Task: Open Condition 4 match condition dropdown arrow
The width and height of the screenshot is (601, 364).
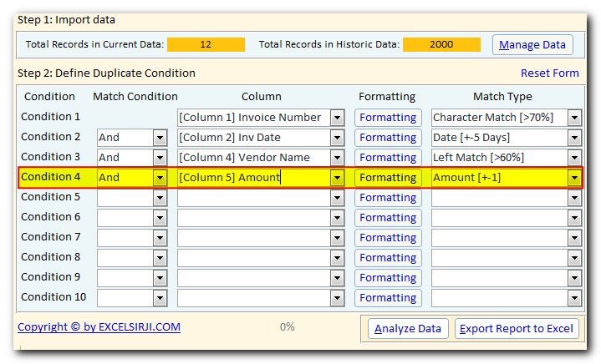Action: tap(160, 178)
